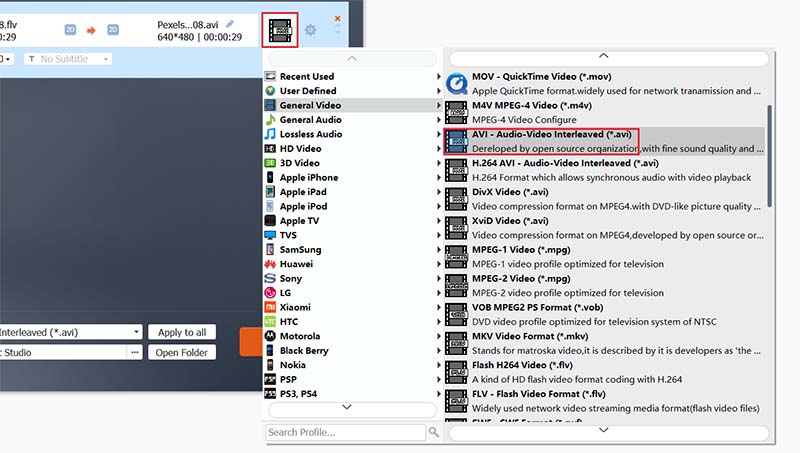
Task: Click the Apply to all button
Action: point(182,332)
